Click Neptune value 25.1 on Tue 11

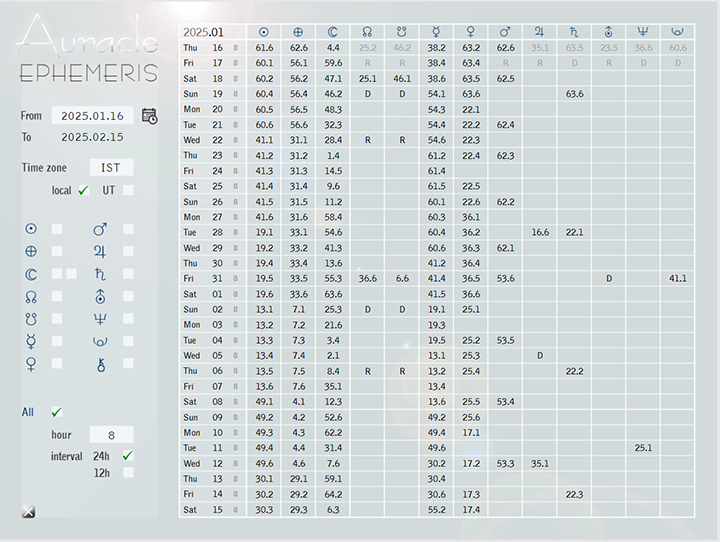[x=643, y=448]
